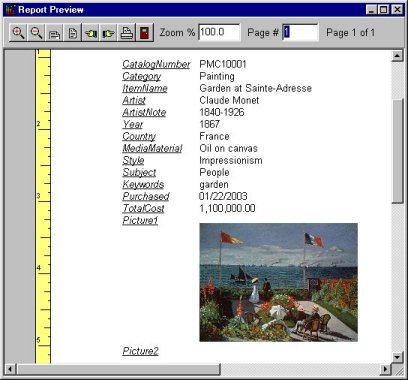Click the Artist field label
The height and width of the screenshot is (380, 408).
134,100
